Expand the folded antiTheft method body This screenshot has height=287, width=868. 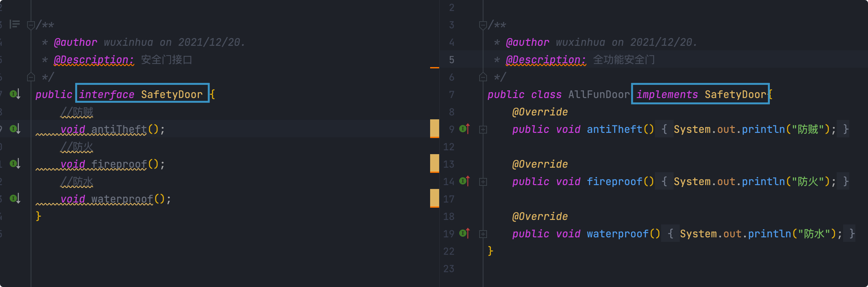483,130
